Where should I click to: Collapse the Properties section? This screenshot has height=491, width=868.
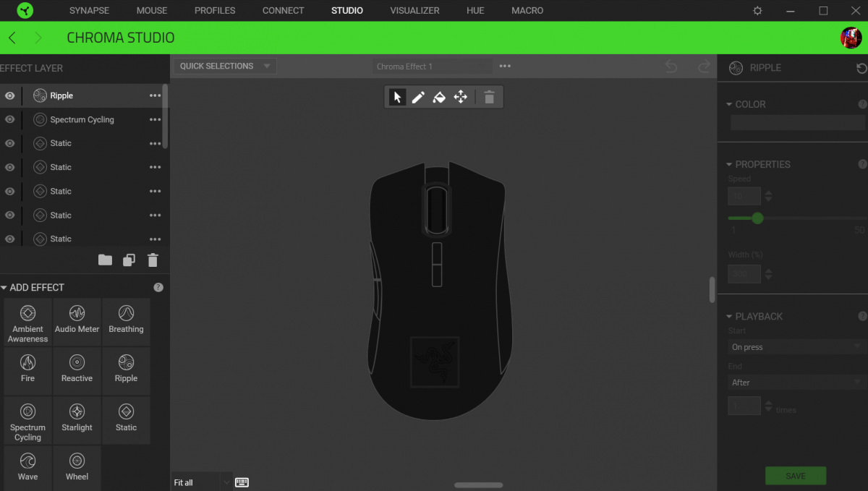click(x=729, y=164)
